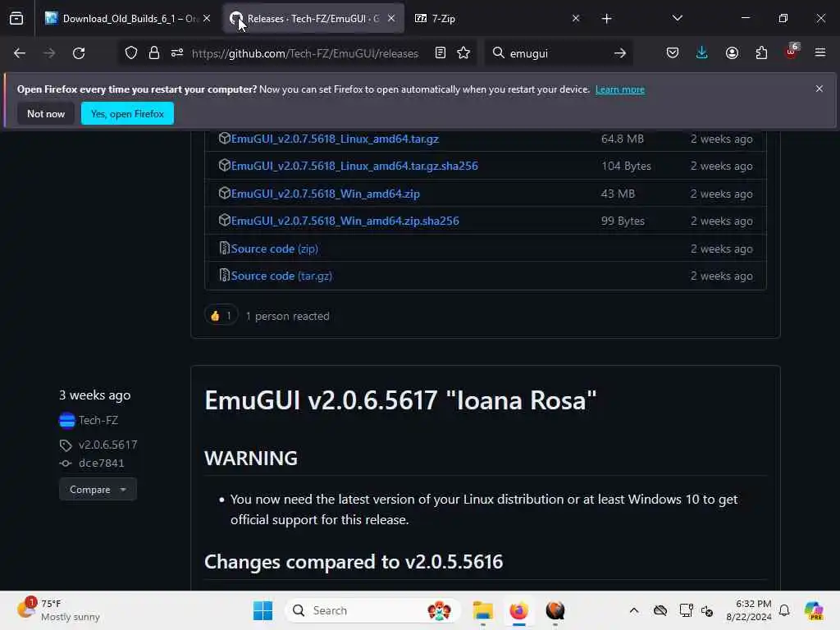This screenshot has height=630, width=840.
Task: Click the Tech-FZ avatar image
Action: [67, 421]
